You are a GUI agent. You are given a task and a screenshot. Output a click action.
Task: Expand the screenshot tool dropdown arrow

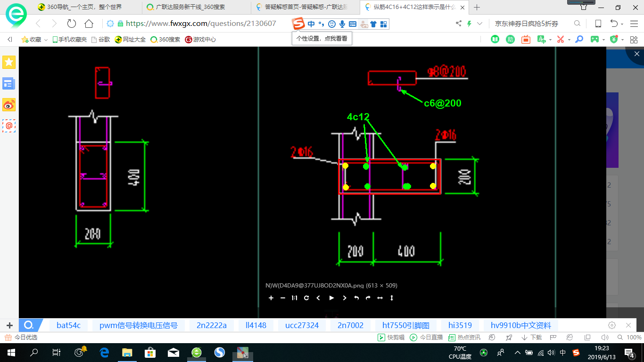point(569,40)
